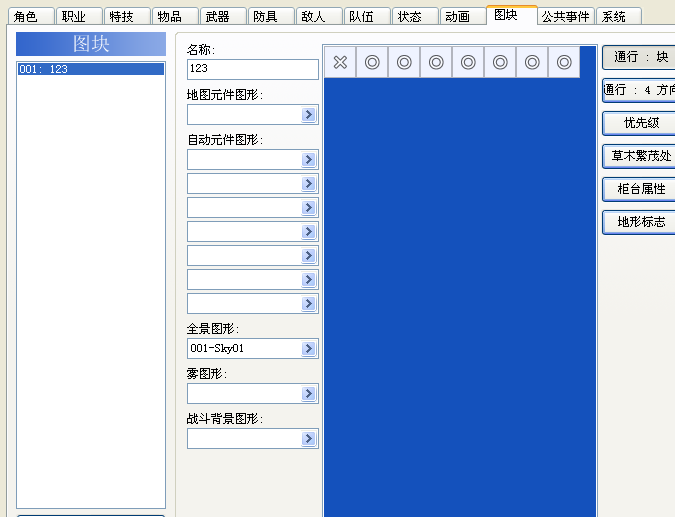The height and width of the screenshot is (517, 675).
Task: Open the third 自动元件图形 chooser arrow
Action: point(308,208)
